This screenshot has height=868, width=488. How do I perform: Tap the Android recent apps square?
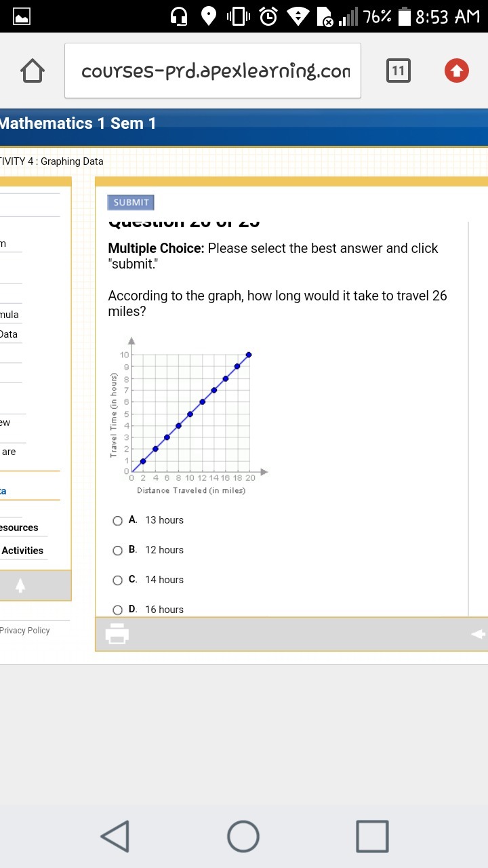click(x=372, y=835)
